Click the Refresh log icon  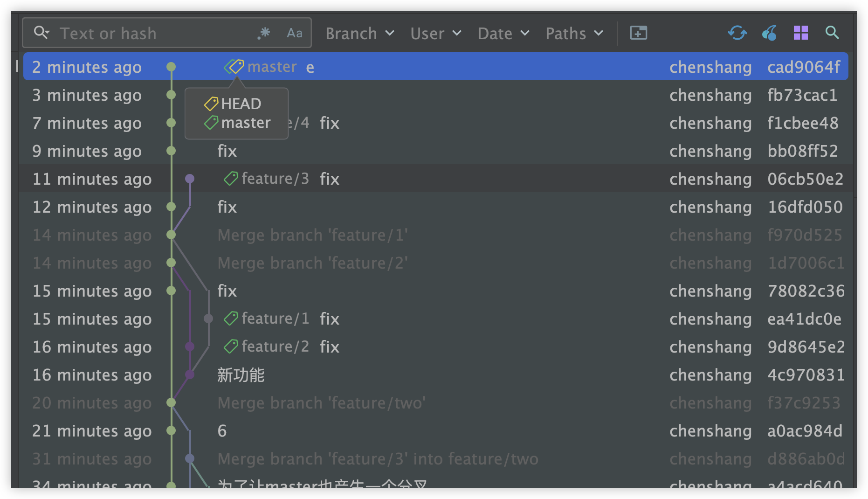[x=737, y=33]
